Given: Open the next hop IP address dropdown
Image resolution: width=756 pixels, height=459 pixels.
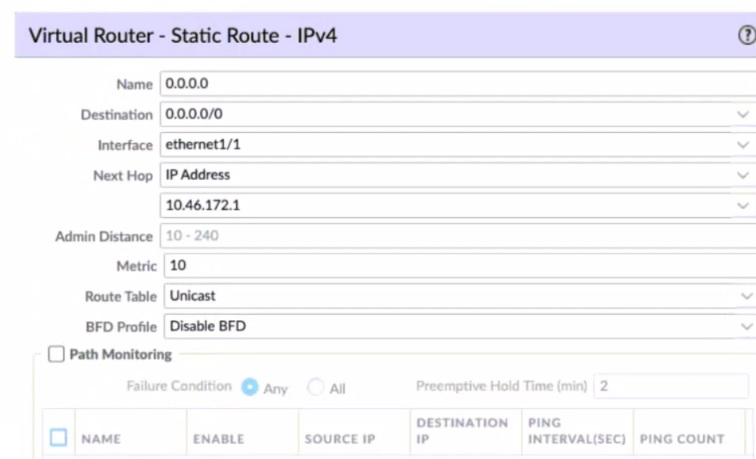Looking at the screenshot, I should coord(742,205).
